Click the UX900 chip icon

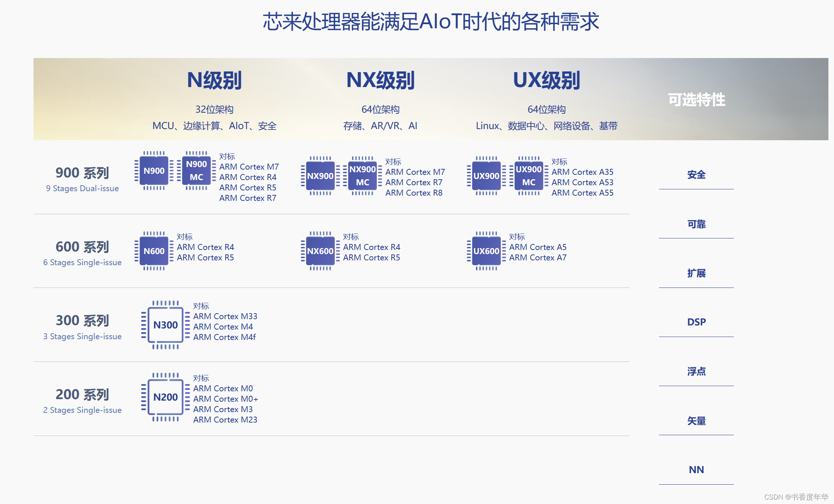[x=486, y=176]
